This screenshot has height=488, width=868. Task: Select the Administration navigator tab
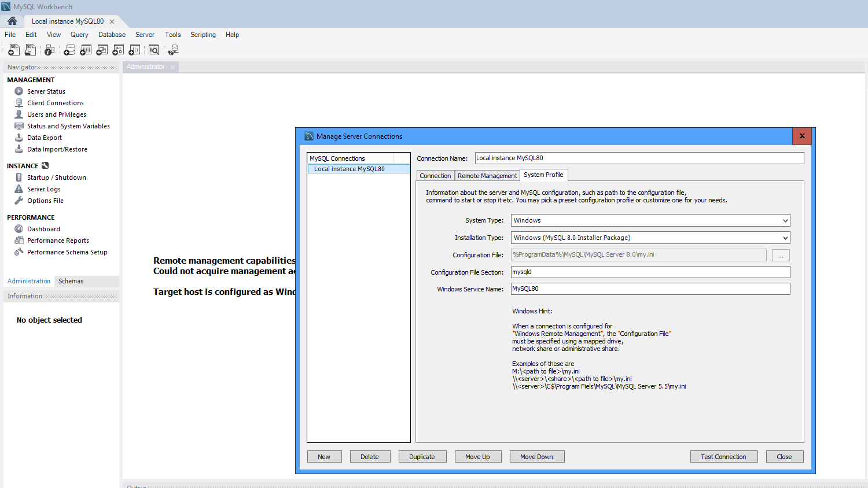[x=29, y=281]
